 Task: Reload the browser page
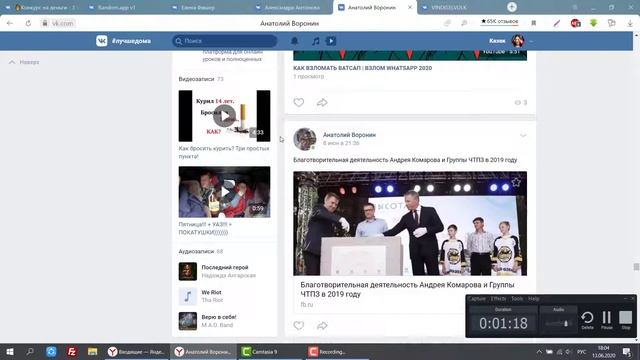pos(28,23)
